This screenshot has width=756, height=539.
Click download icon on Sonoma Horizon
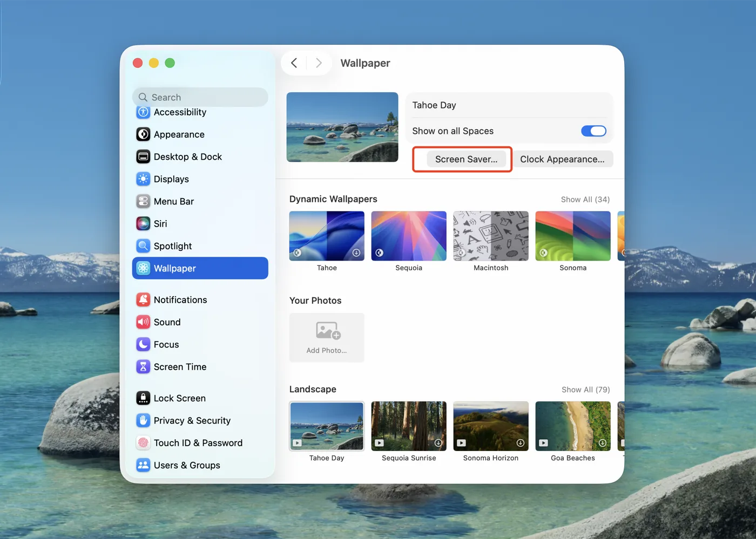521,443
